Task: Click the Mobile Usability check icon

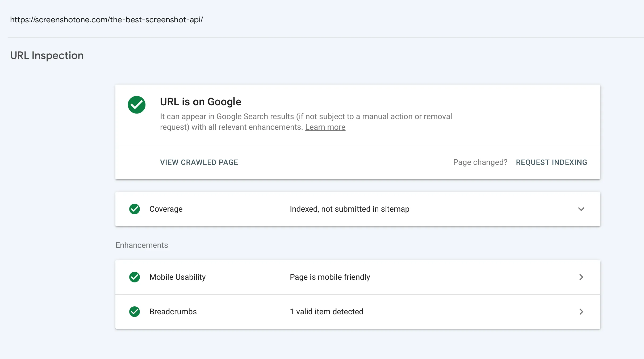Action: [x=134, y=277]
